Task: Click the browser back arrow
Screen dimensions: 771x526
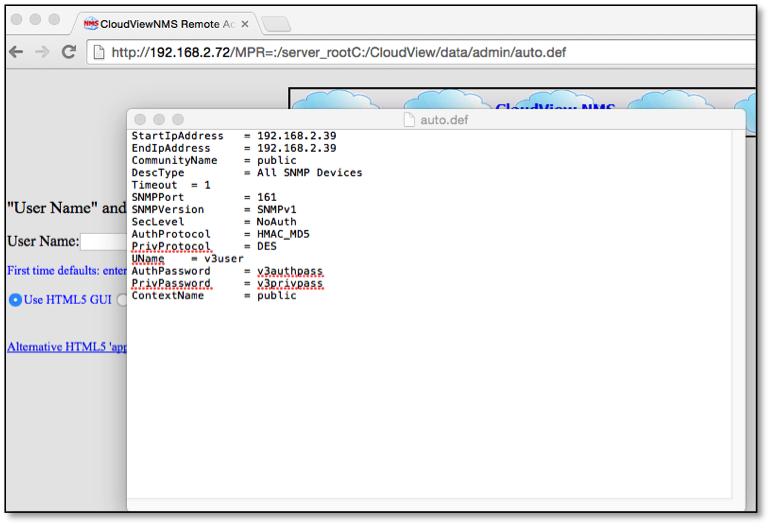Action: coord(16,52)
